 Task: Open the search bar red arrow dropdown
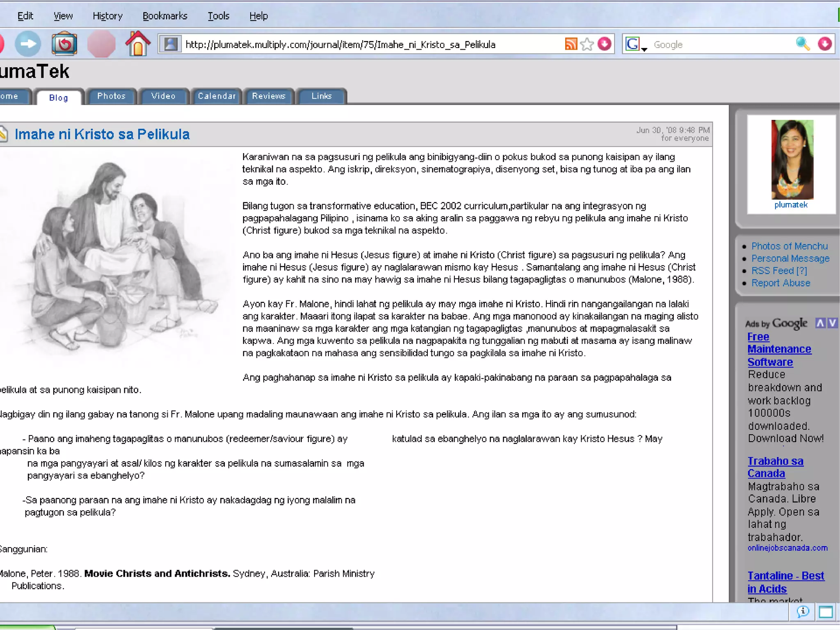824,44
